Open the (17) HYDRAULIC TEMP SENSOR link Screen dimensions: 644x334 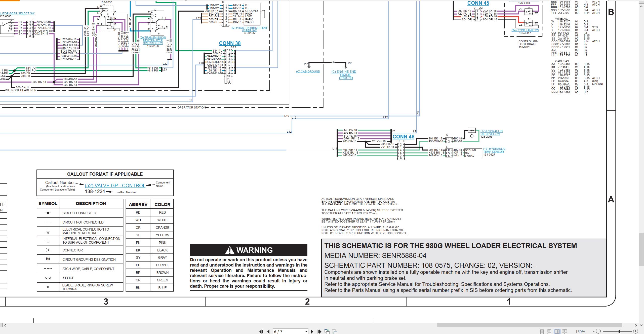(494, 150)
